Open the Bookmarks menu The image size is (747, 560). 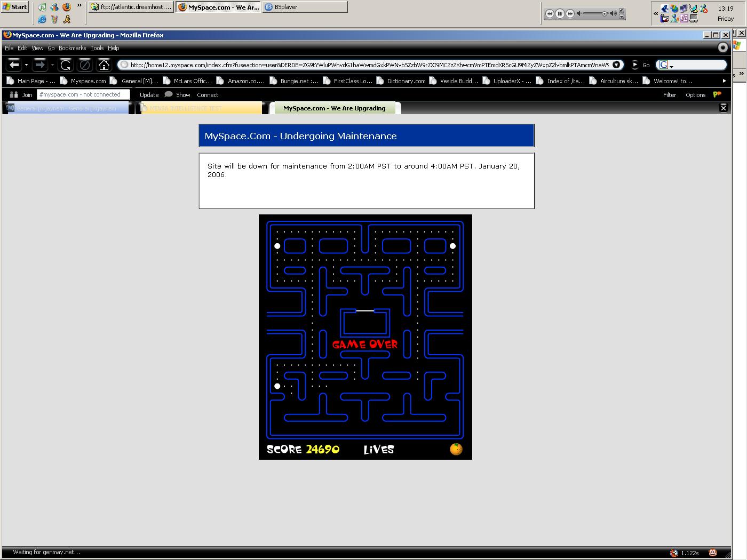(x=73, y=48)
